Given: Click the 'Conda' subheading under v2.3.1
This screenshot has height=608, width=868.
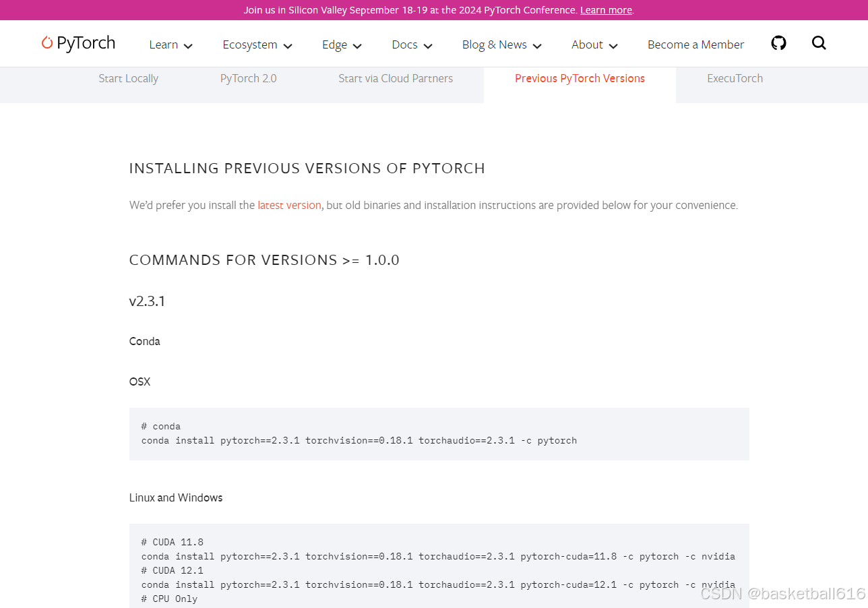Looking at the screenshot, I should tap(144, 341).
